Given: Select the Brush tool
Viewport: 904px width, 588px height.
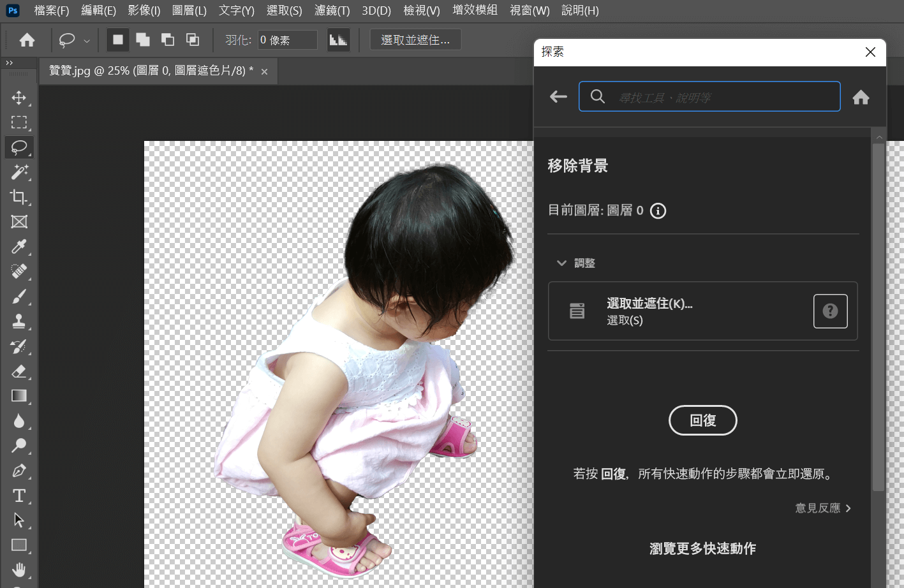Looking at the screenshot, I should (x=19, y=297).
